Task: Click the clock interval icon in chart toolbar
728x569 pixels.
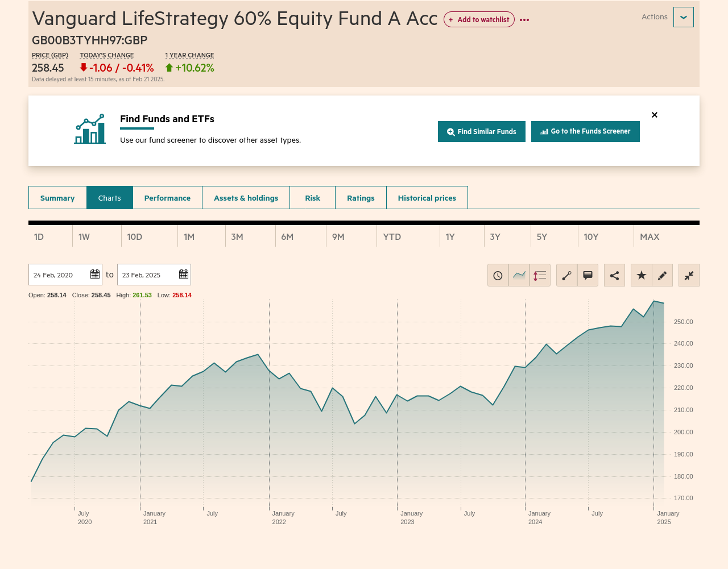Action: click(x=498, y=275)
